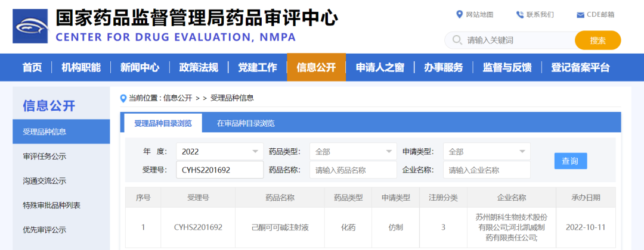The image size is (644, 250).
Task: Click the 化药 table cell
Action: click(x=348, y=227)
